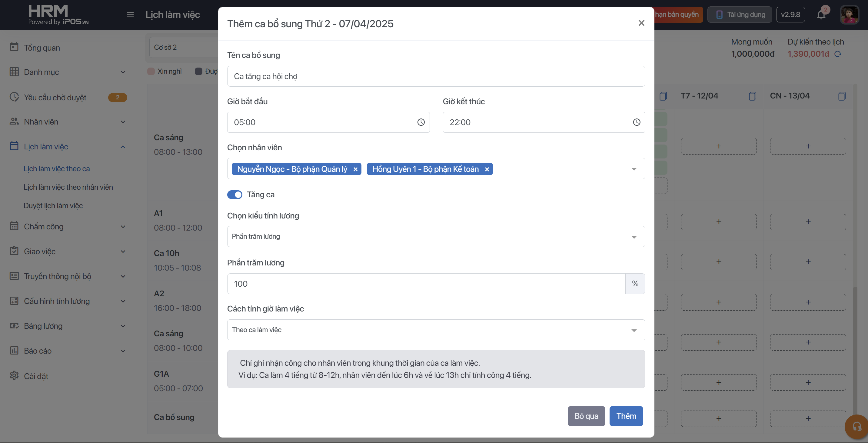
Task: Expand the Chọn nhân viên dropdown arrow
Action: pyautogui.click(x=634, y=169)
